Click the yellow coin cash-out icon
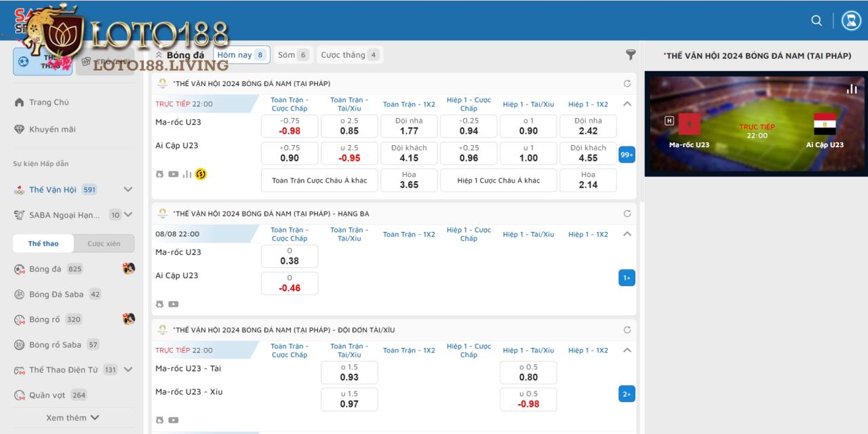Viewport: 868px width, 434px height. 201,174
